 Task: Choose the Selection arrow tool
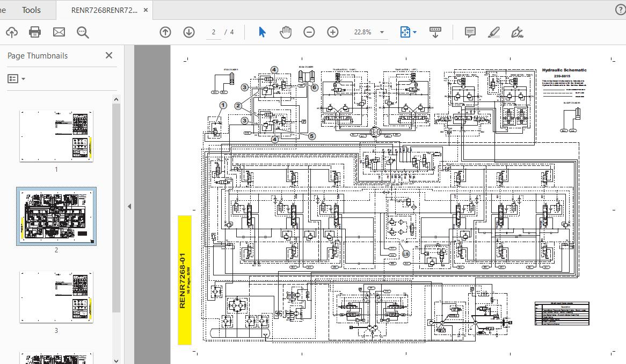262,32
